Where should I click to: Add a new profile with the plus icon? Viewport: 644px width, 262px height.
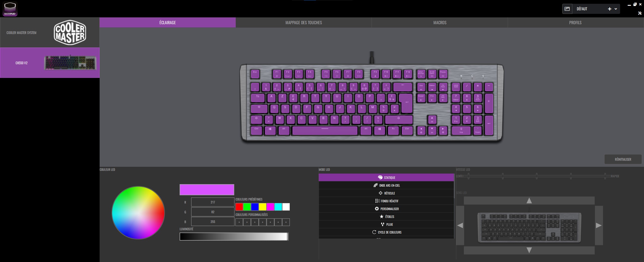pyautogui.click(x=609, y=9)
